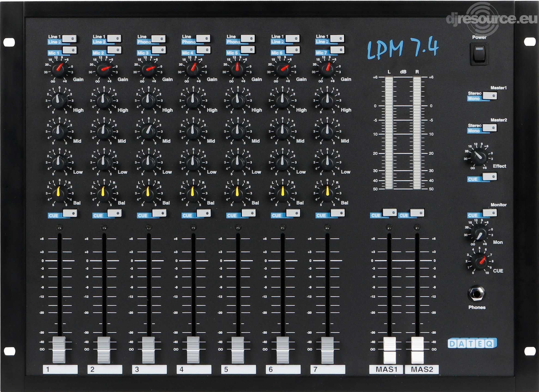Click channel 3 fader cap
This screenshot has width=539, height=392.
(149, 350)
